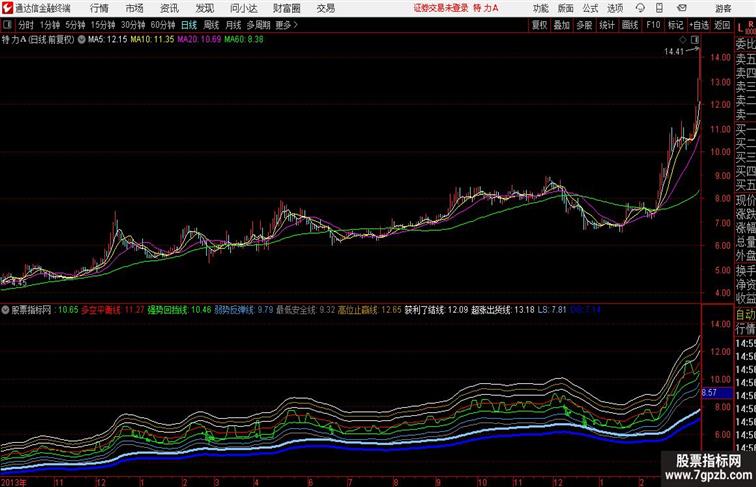The image size is (756, 487).
Task: Open the 功能 menu
Action: click(x=540, y=8)
